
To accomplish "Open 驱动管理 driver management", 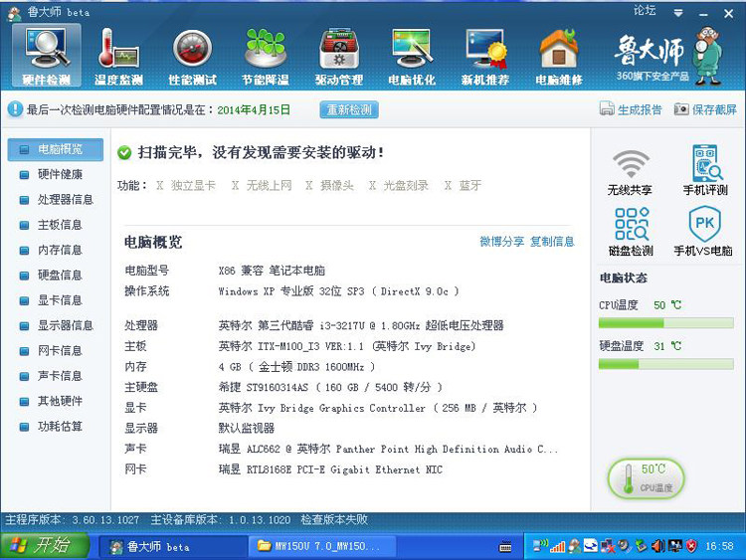I will click(x=339, y=56).
